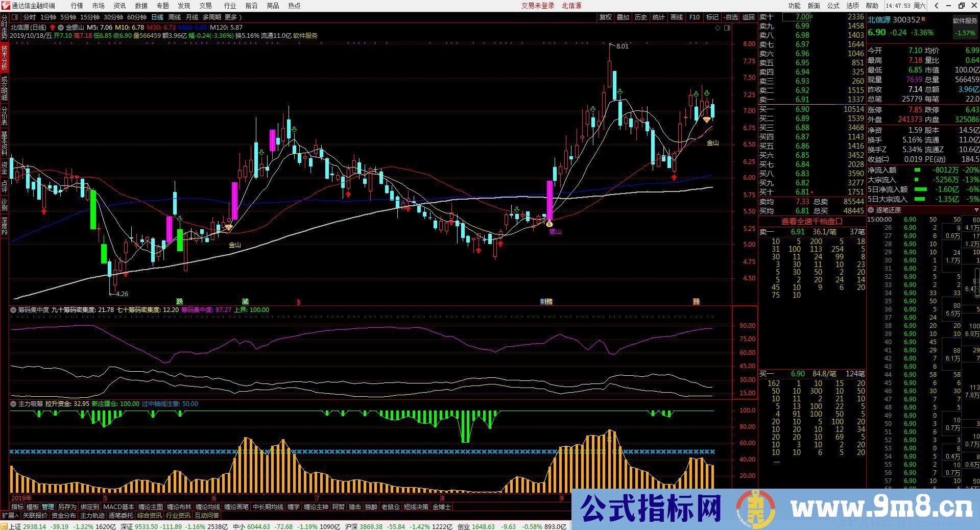
Task: Toggle -自选 watchlist button
Action: tap(731, 17)
